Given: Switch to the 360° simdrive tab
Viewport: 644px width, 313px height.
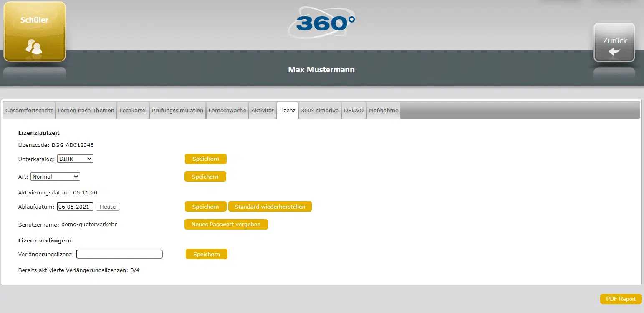Looking at the screenshot, I should (320, 111).
